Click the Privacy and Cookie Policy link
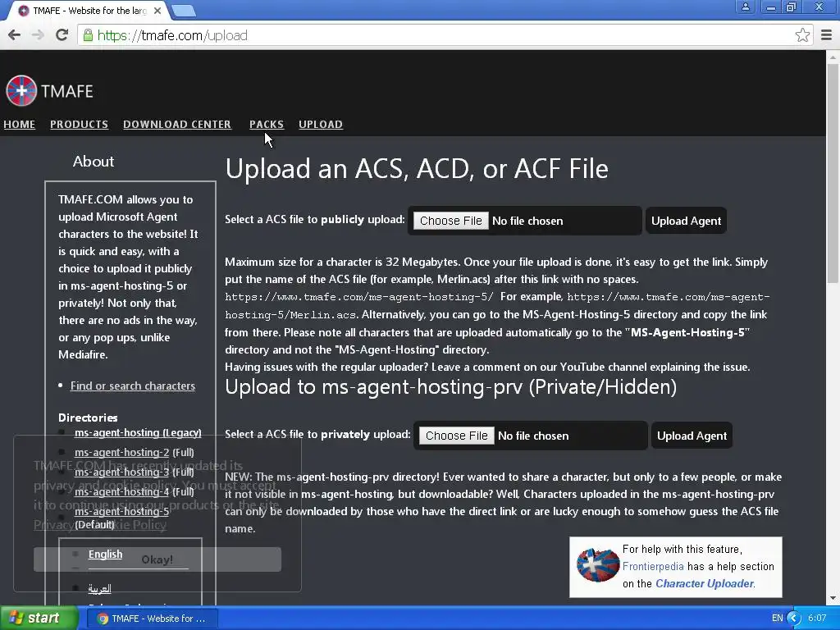The width and height of the screenshot is (840, 630). pyautogui.click(x=100, y=524)
